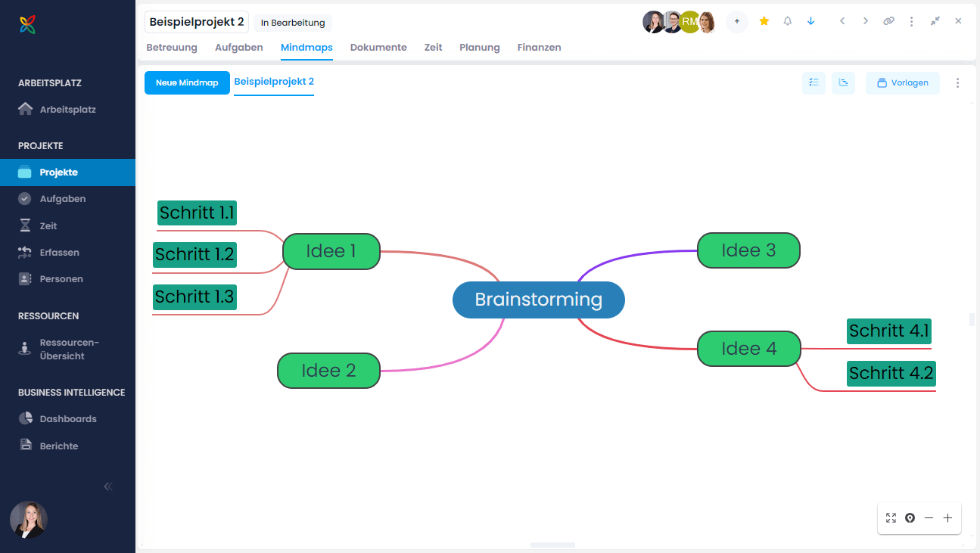Switch to the Planung tab
This screenshot has width=980, height=553.
click(480, 48)
